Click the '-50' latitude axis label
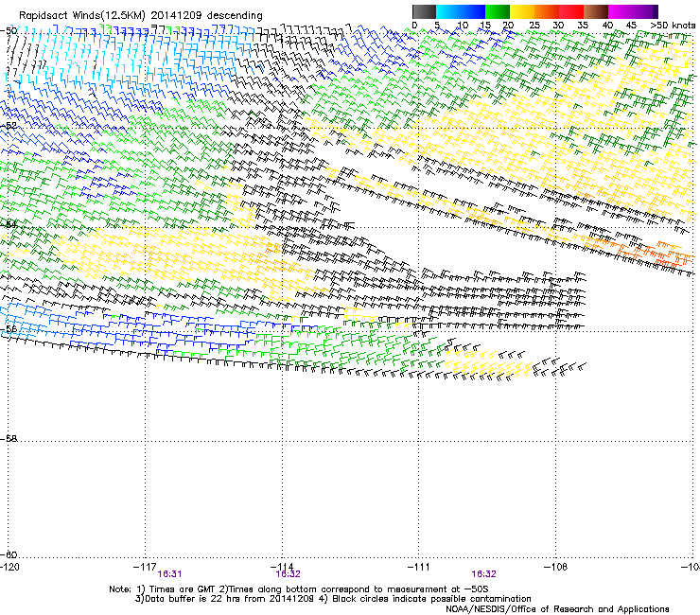This screenshot has width=700, height=615. pos(9,31)
